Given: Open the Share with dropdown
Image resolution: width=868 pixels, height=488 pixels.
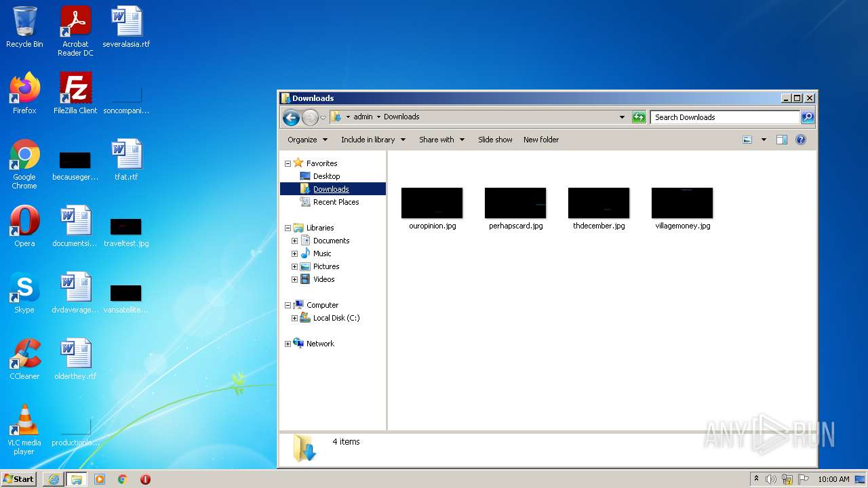Looking at the screenshot, I should tap(441, 140).
